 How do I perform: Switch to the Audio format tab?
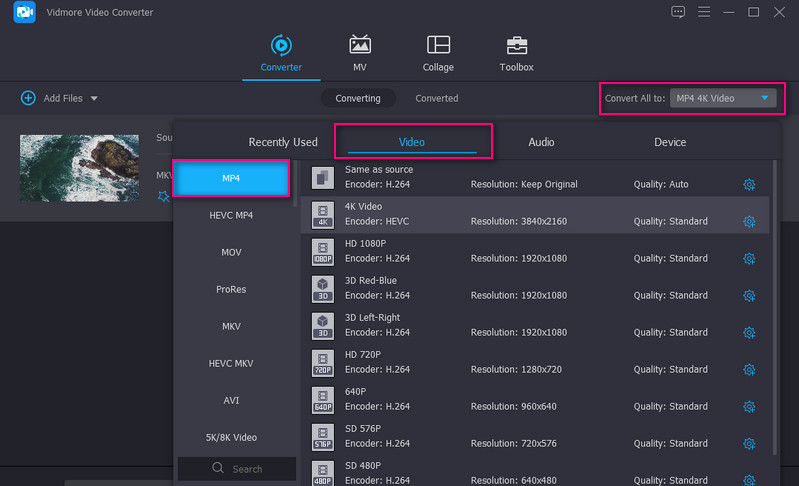click(541, 142)
